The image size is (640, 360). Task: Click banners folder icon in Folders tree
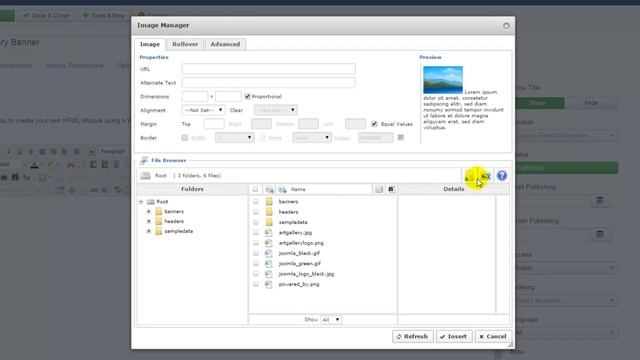(x=159, y=211)
